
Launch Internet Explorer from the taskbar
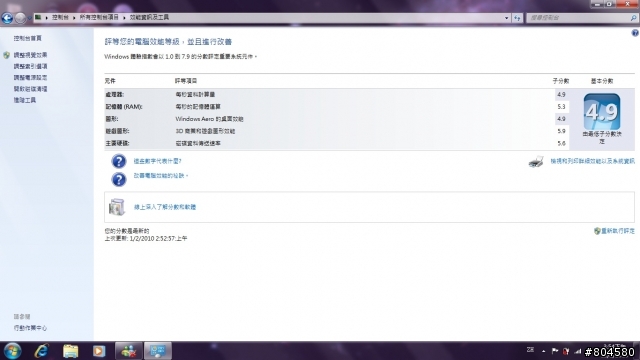[x=42, y=351]
